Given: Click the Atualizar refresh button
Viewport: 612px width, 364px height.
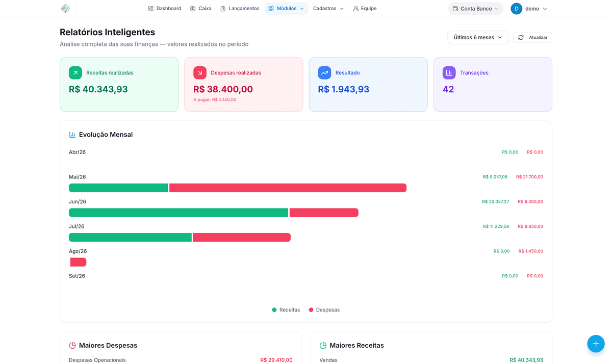Looking at the screenshot, I should [x=532, y=37].
